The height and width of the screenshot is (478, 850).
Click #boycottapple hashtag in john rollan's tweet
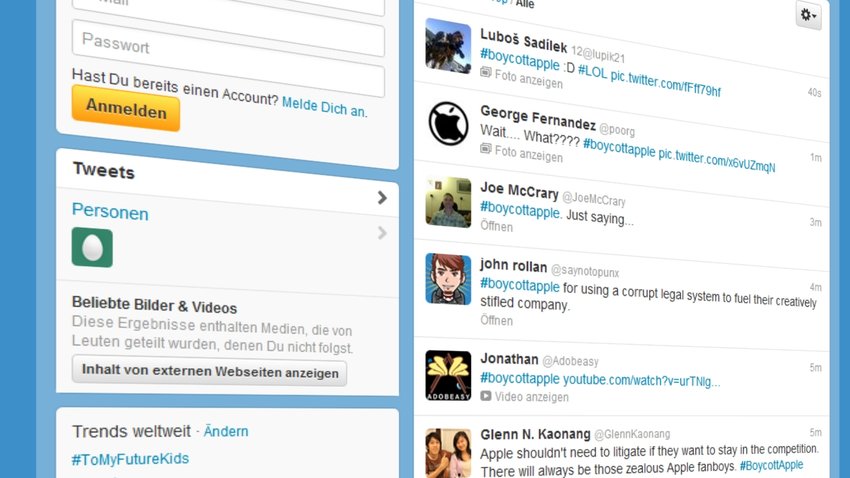(x=519, y=285)
